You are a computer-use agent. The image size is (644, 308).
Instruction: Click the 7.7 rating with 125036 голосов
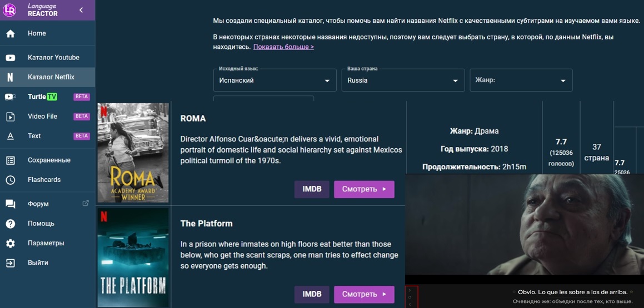coord(561,153)
